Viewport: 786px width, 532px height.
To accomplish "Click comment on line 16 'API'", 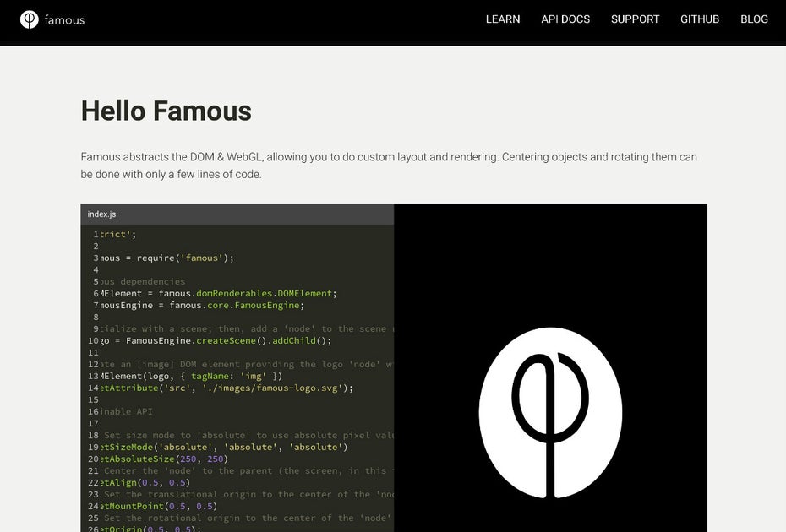I will [x=126, y=411].
